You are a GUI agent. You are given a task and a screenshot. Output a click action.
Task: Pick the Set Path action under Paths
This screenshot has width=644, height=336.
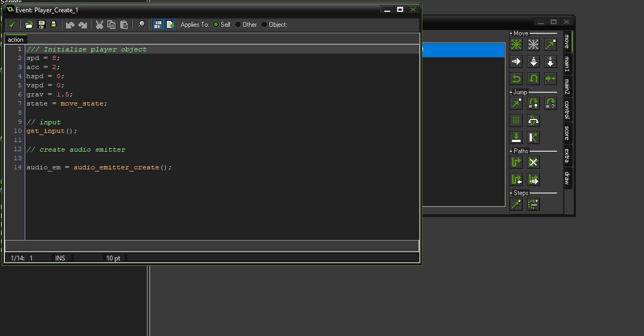coord(515,162)
